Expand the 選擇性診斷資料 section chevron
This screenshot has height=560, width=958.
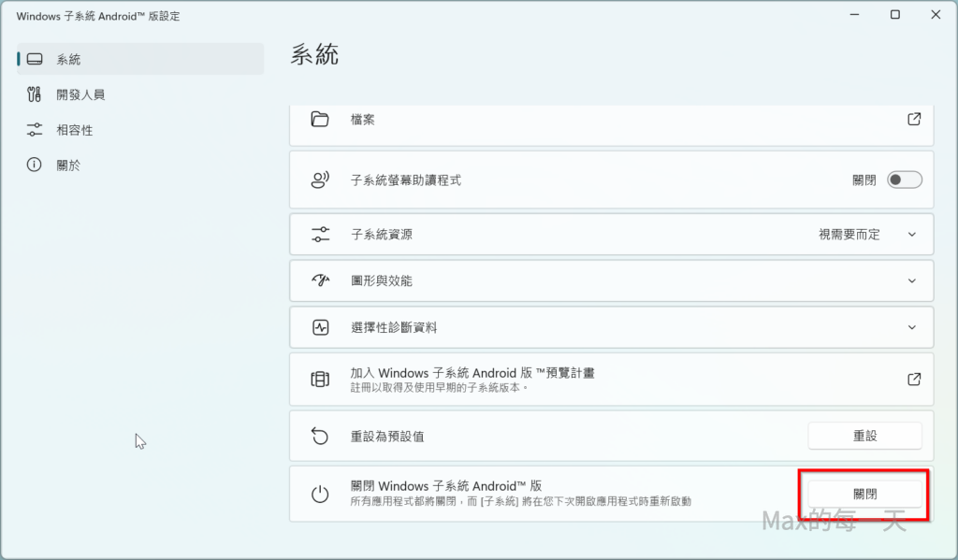coord(911,328)
